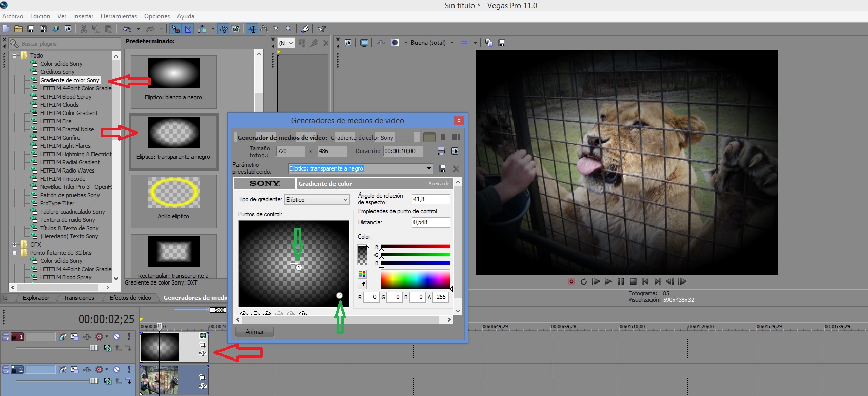Click the Record button below preview

(571, 281)
